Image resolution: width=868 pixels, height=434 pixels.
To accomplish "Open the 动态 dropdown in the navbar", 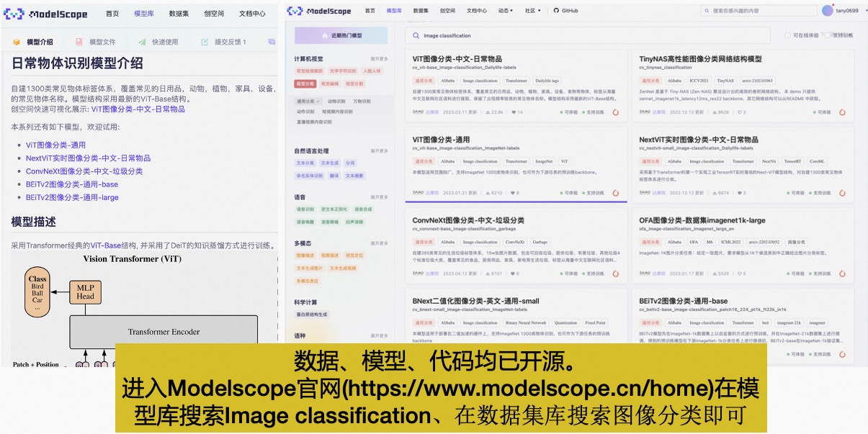I will [x=505, y=11].
